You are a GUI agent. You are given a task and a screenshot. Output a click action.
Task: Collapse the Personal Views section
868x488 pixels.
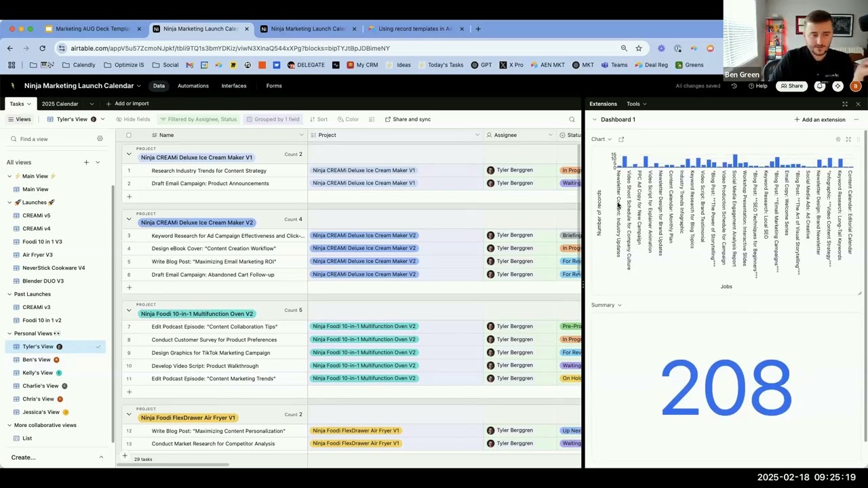(x=9, y=333)
